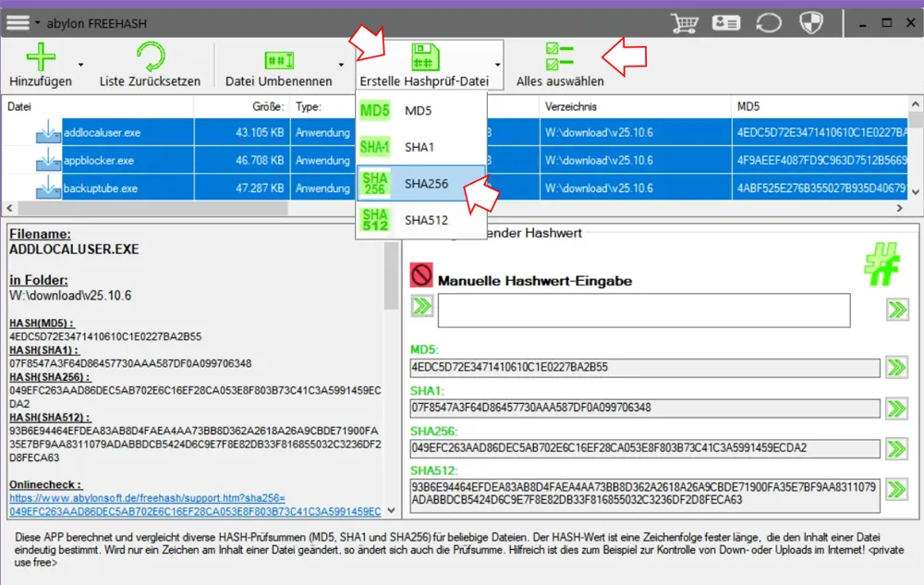Click MD5 cell starting 4ABF525E276
This screenshot has width=924, height=585.
(x=820, y=188)
